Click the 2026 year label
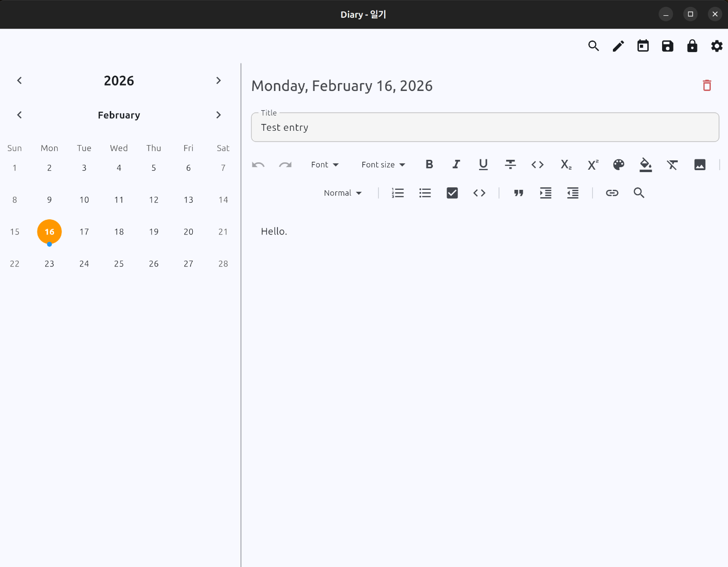This screenshot has width=728, height=567. tap(119, 81)
